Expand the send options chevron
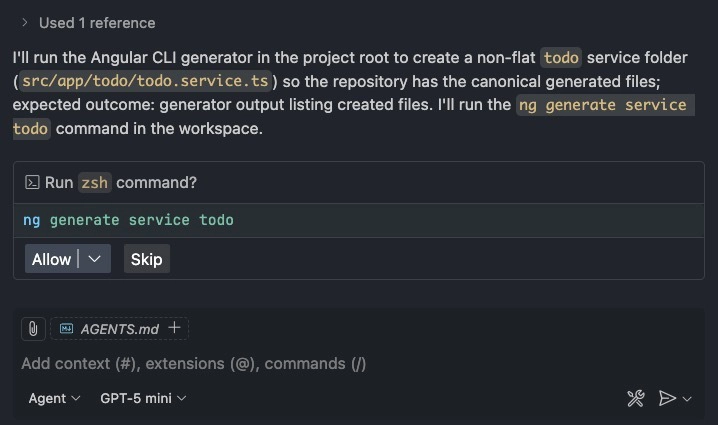The image size is (718, 425). tap(687, 400)
